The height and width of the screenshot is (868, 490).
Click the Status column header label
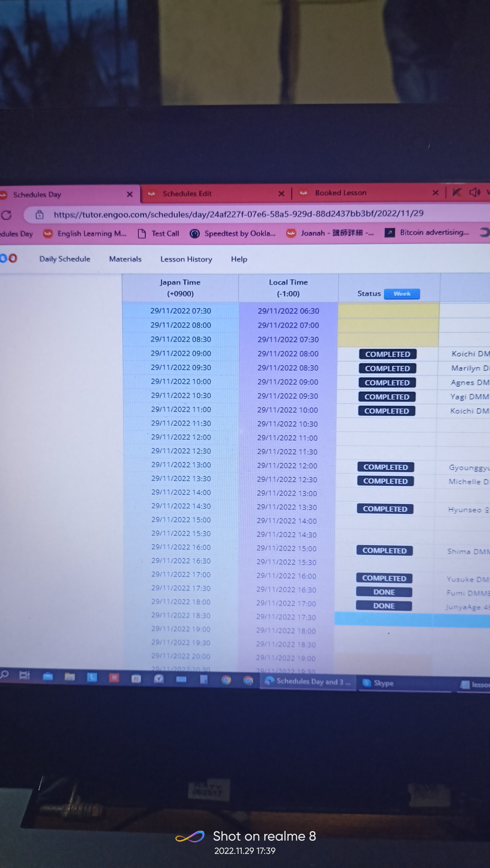(x=369, y=293)
